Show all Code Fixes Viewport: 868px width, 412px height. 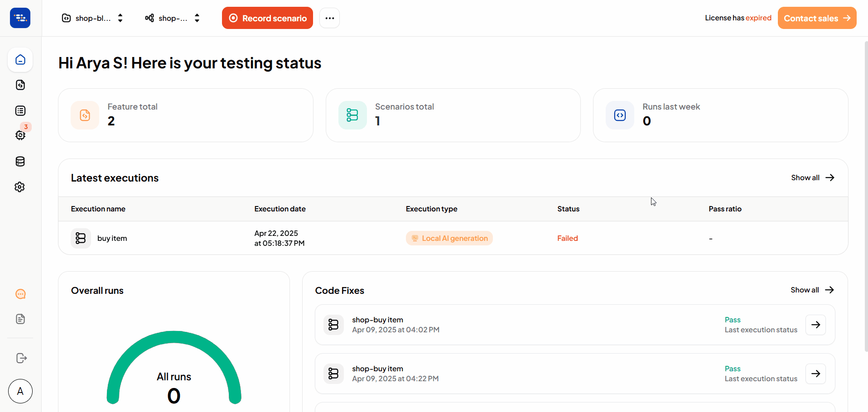[x=811, y=290]
